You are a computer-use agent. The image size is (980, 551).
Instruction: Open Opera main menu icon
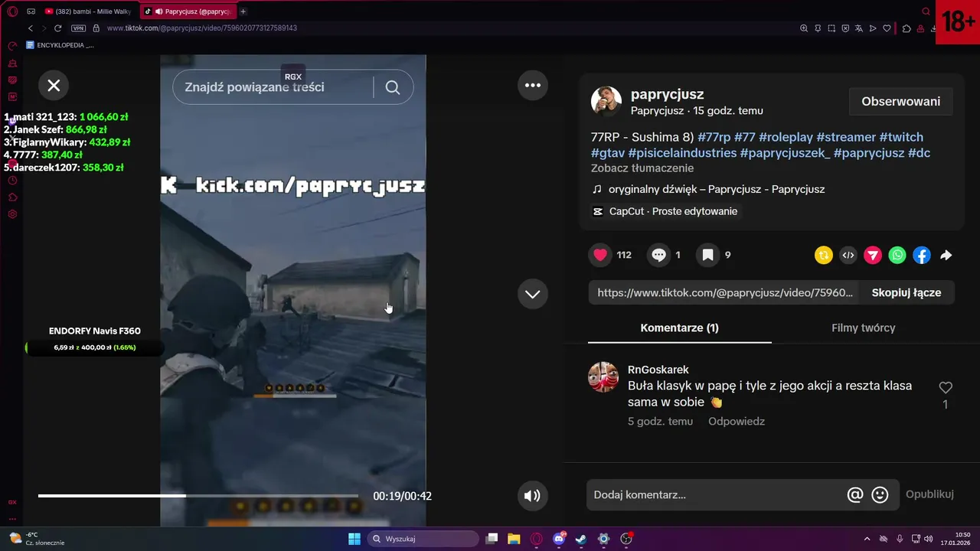point(12,11)
